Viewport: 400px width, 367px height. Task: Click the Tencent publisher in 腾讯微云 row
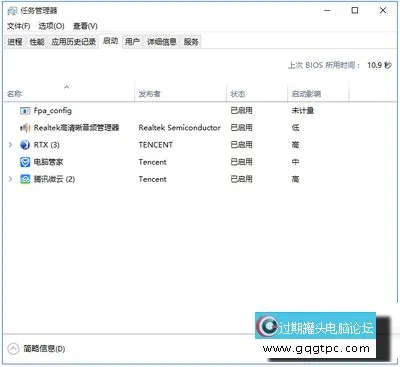(152, 179)
